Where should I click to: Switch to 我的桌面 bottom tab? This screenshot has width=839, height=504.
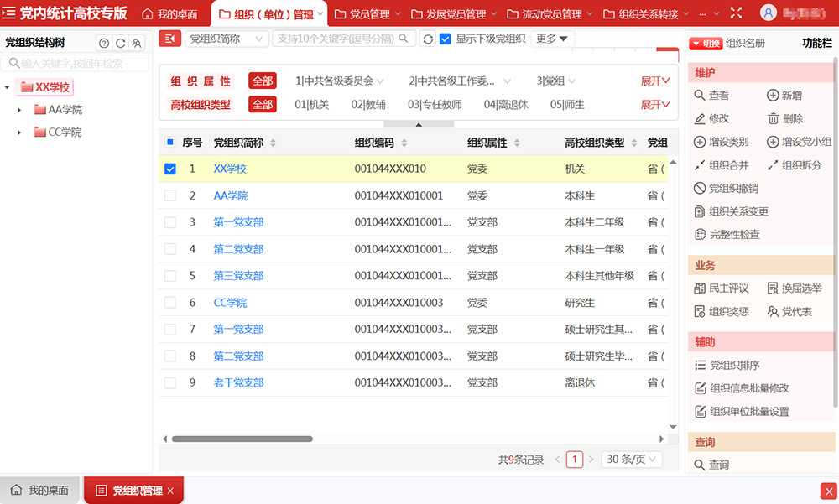click(39, 490)
